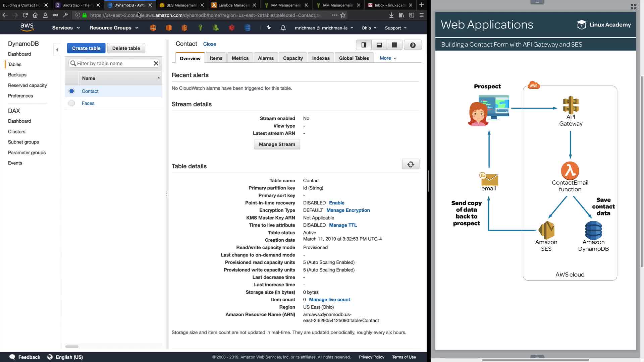Switch to the Items tab
Image resolution: width=644 pixels, height=362 pixels.
[x=216, y=58]
